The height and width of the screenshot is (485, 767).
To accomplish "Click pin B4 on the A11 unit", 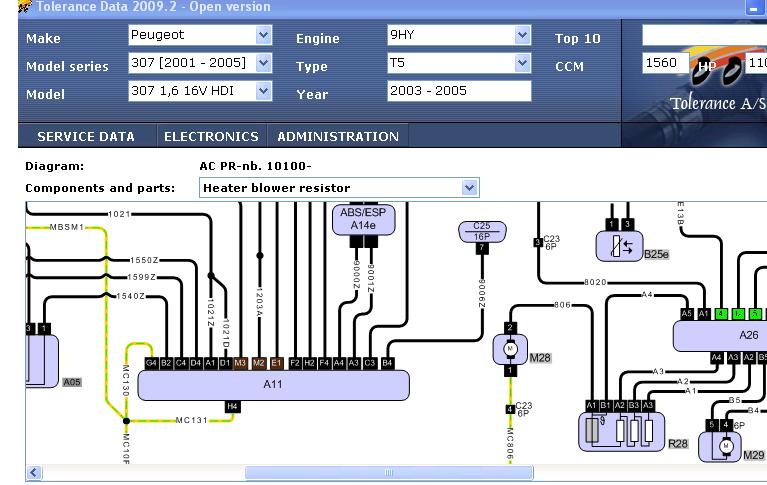I will (x=387, y=363).
